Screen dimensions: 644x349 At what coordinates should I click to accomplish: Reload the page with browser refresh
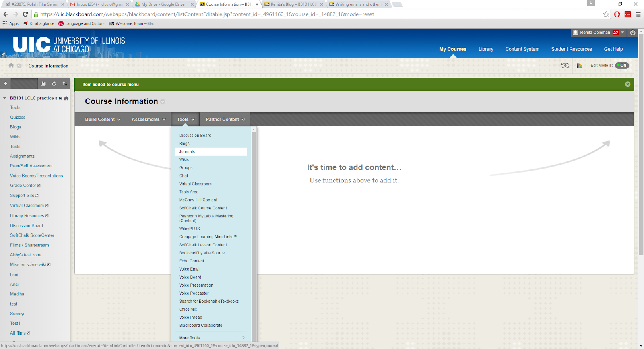point(25,14)
